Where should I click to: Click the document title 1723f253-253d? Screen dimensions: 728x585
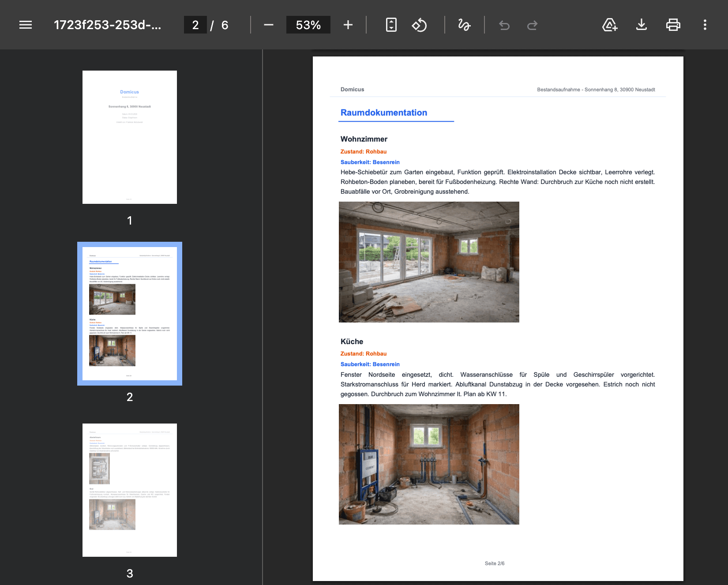click(108, 25)
